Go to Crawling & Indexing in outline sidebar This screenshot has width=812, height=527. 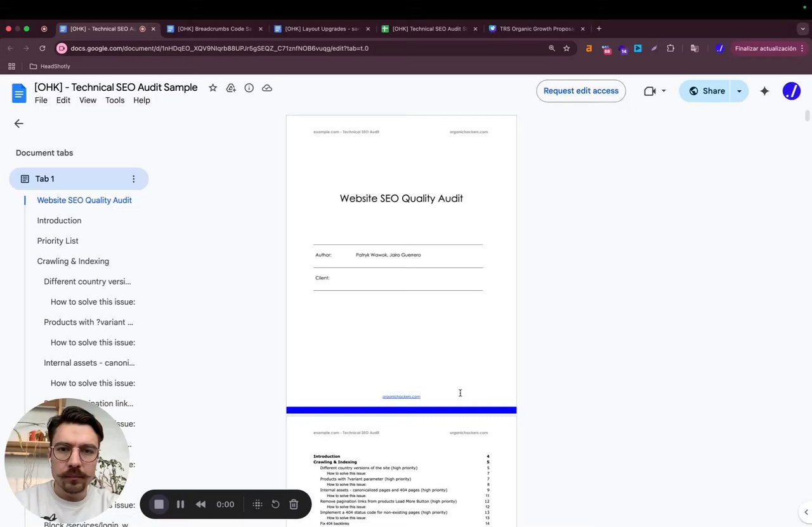coord(73,261)
